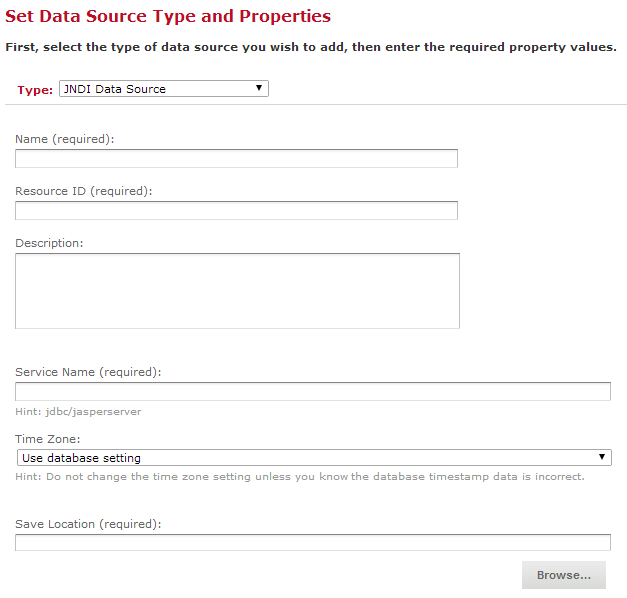This screenshot has height=598, width=627.
Task: Click inside the Description text area
Action: coord(237,290)
